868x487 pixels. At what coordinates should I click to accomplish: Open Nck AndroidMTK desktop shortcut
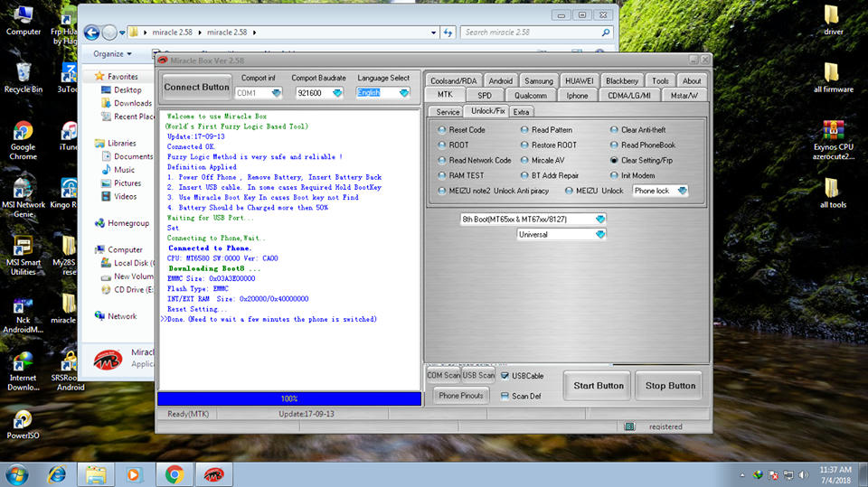[x=24, y=314]
